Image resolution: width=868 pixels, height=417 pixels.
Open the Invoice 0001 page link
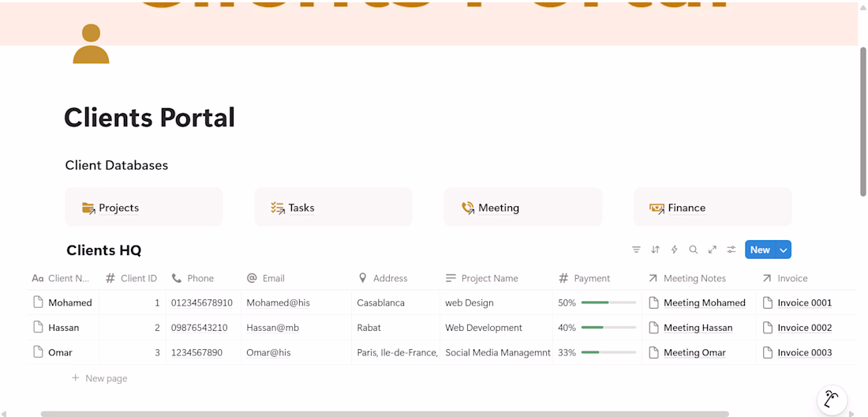click(804, 303)
